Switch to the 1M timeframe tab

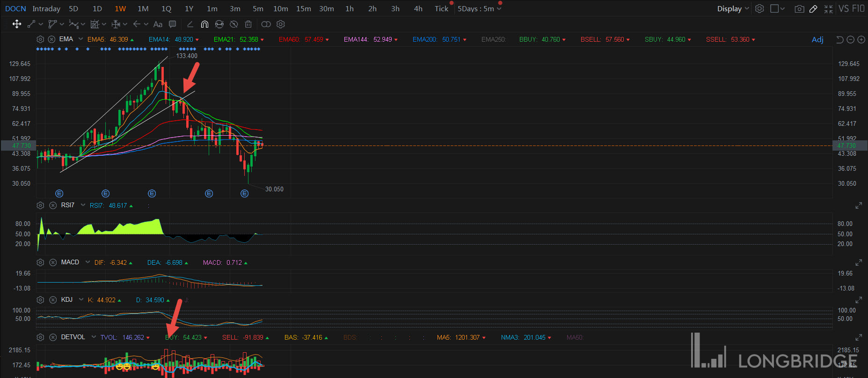143,9
